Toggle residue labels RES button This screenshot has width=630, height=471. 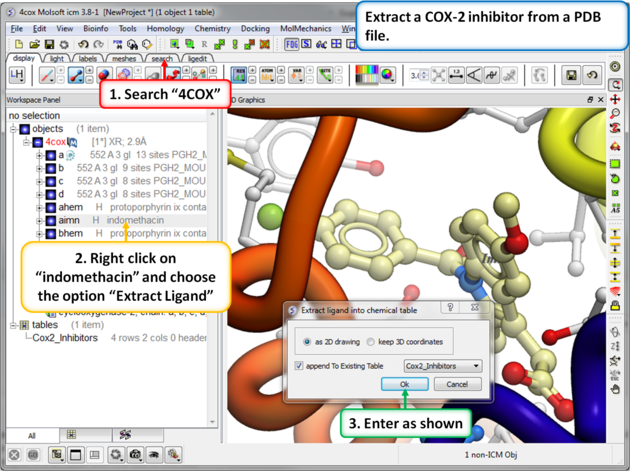[239, 75]
